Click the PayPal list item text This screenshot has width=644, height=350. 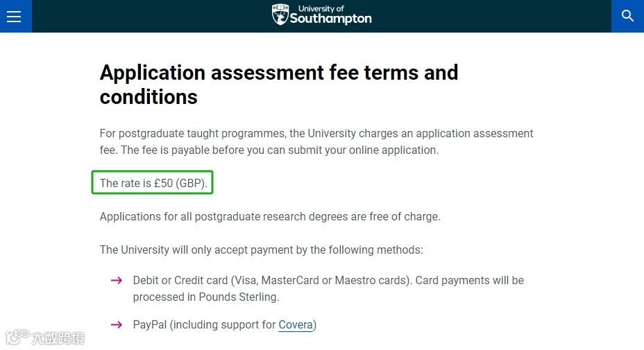tap(204, 325)
